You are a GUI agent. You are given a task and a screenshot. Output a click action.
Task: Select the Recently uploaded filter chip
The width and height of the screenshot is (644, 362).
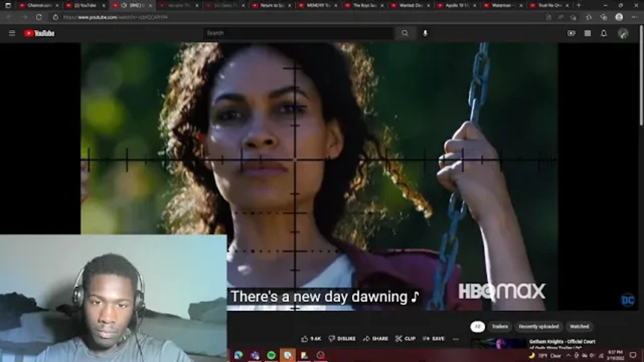(x=538, y=326)
